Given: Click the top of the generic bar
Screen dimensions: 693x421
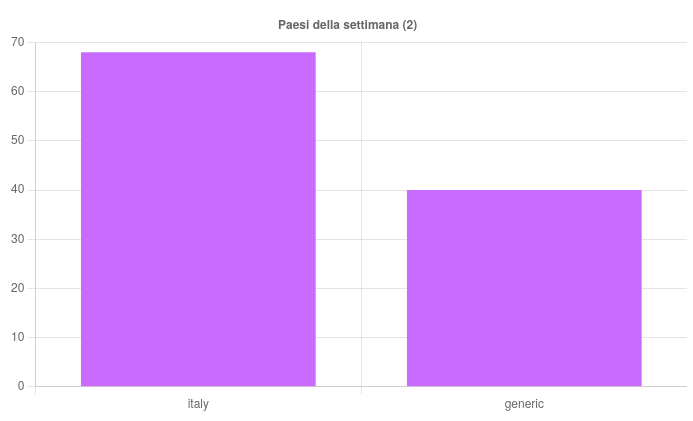Looking at the screenshot, I should 524,192.
